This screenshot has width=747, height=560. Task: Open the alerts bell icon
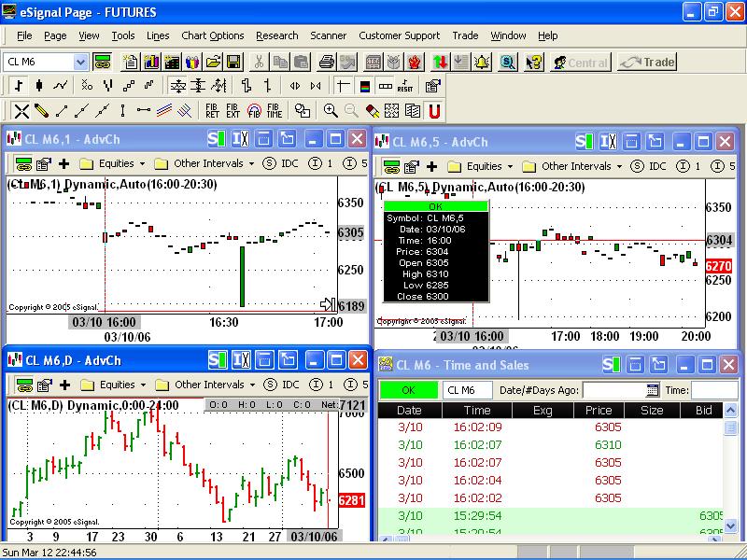[x=482, y=62]
